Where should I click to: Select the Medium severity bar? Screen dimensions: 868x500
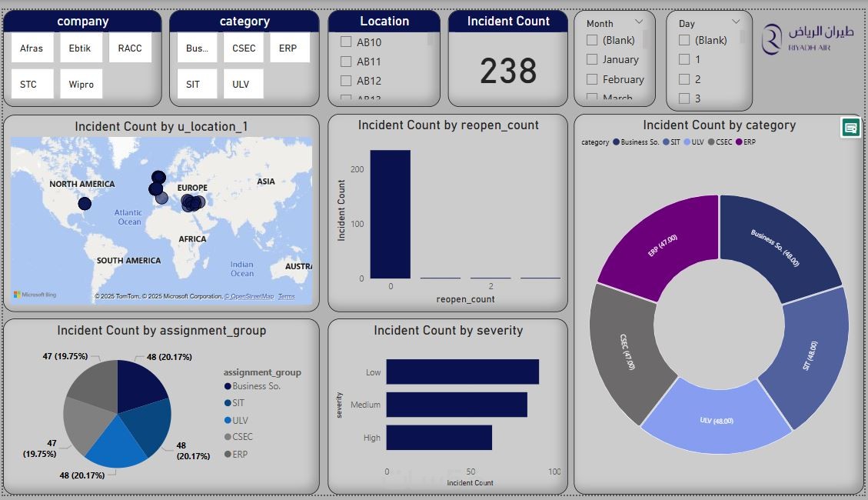point(457,405)
